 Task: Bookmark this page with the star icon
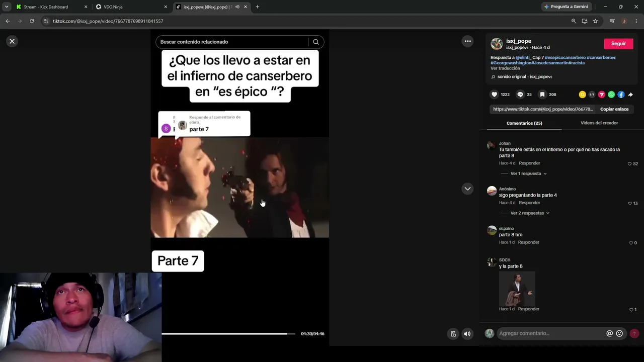595,21
